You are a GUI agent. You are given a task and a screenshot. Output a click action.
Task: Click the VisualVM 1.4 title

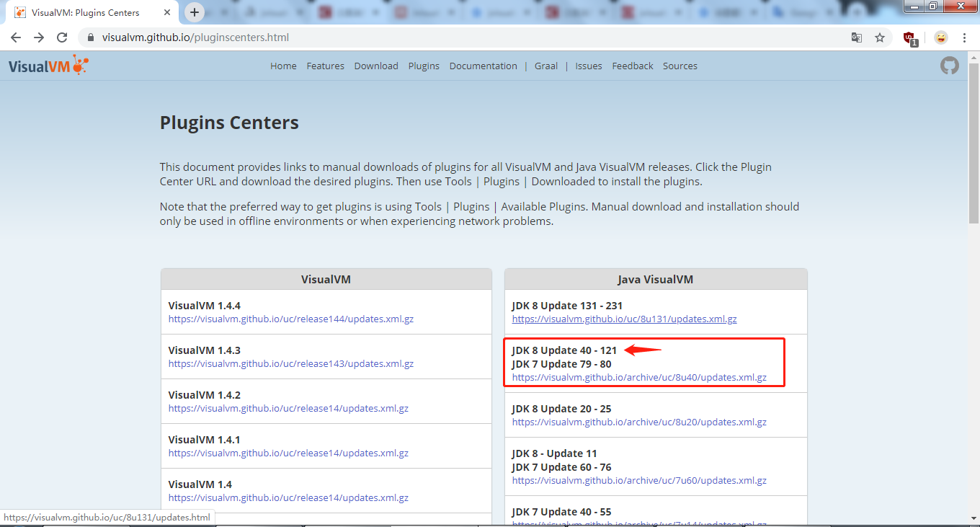[x=200, y=484]
